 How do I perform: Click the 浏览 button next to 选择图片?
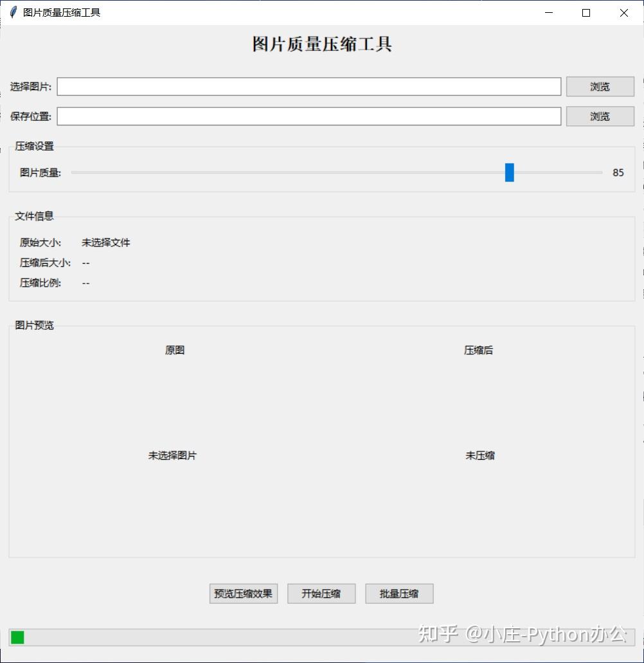600,86
